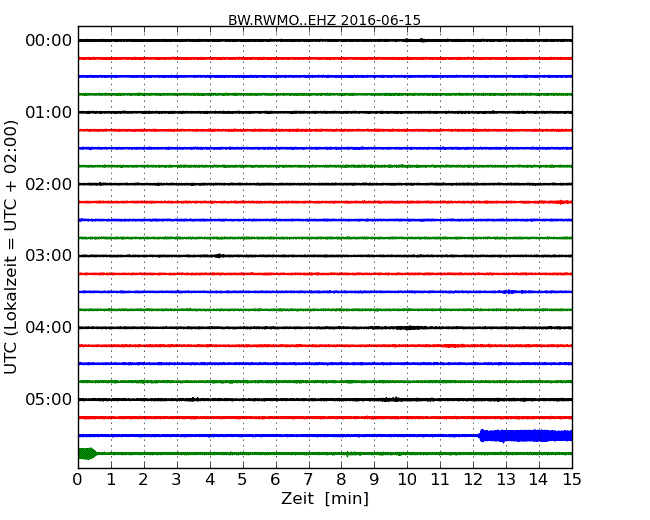The image size is (650, 520).
Task: Click the 05:00 time label
Action: coord(49,399)
